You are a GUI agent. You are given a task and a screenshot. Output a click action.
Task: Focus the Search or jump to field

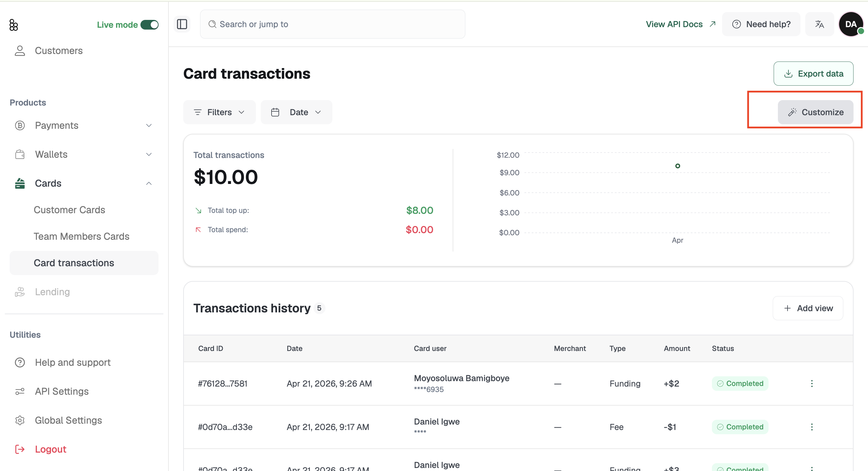pos(332,24)
